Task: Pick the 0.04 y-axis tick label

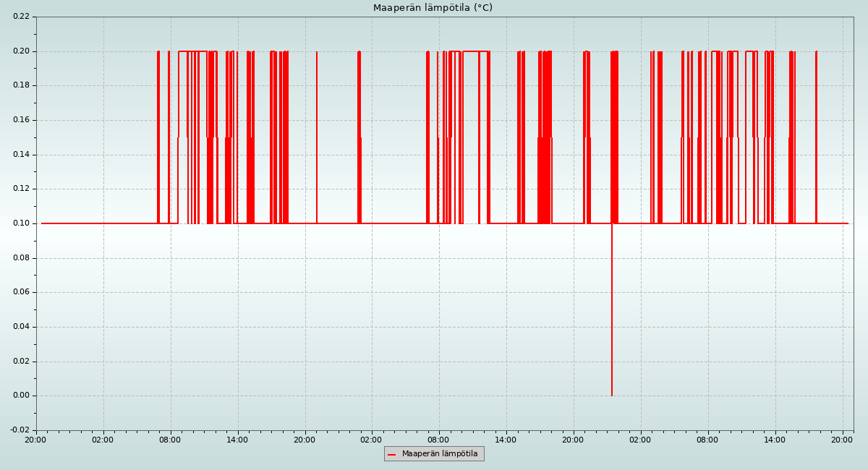Action: pos(21,327)
